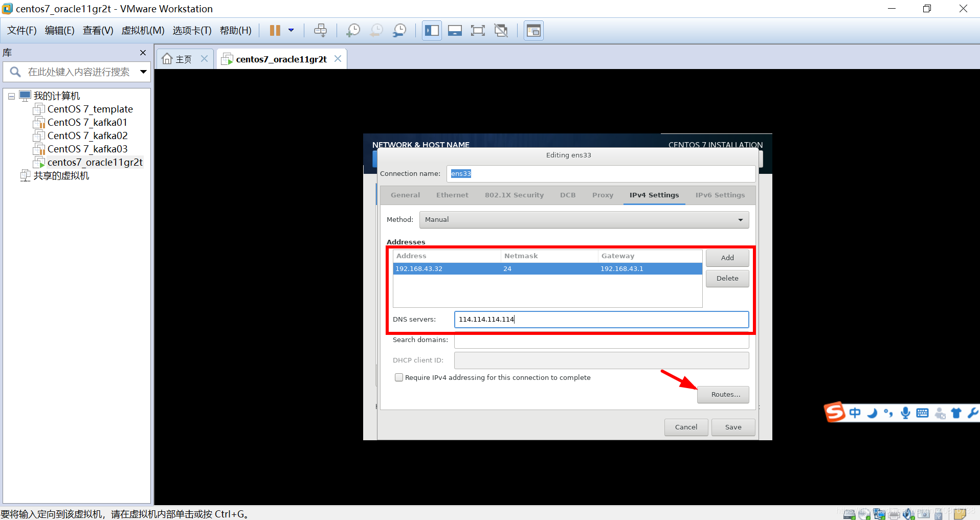The height and width of the screenshot is (520, 980).
Task: Switch to Unity mode
Action: point(501,31)
